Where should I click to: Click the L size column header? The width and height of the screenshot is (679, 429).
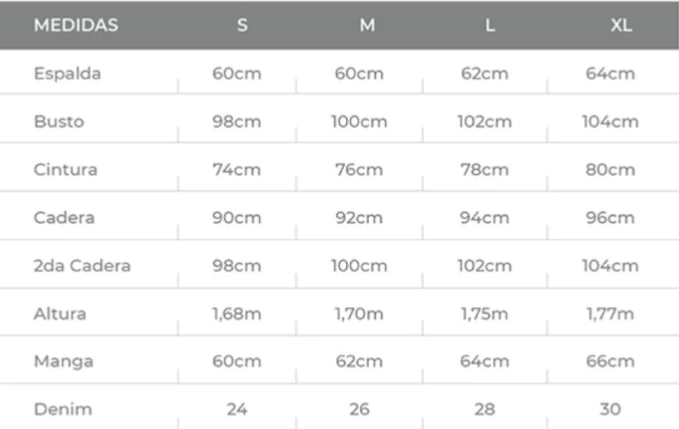click(489, 26)
